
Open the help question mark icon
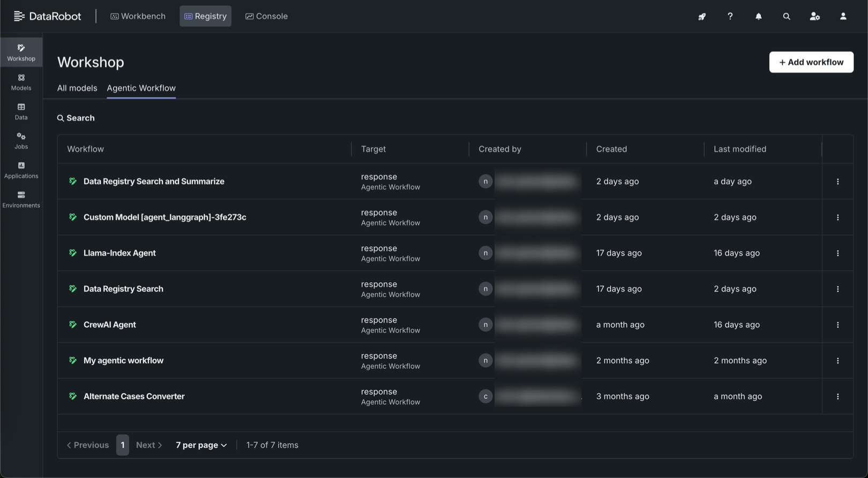(x=730, y=17)
